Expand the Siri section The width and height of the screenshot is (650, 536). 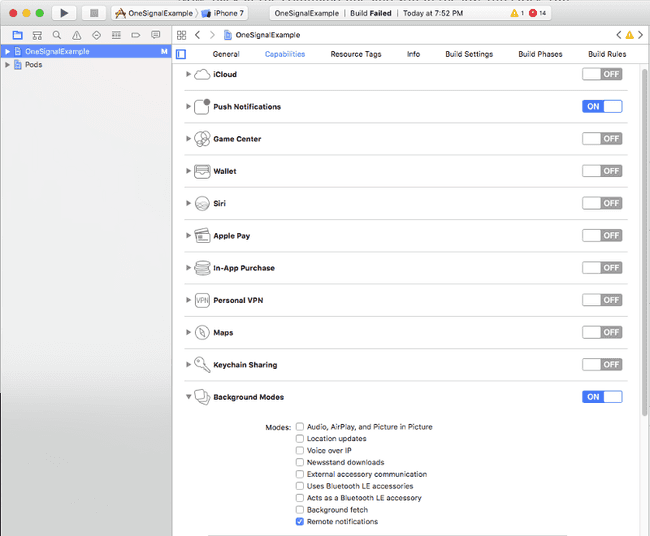[x=188, y=203]
